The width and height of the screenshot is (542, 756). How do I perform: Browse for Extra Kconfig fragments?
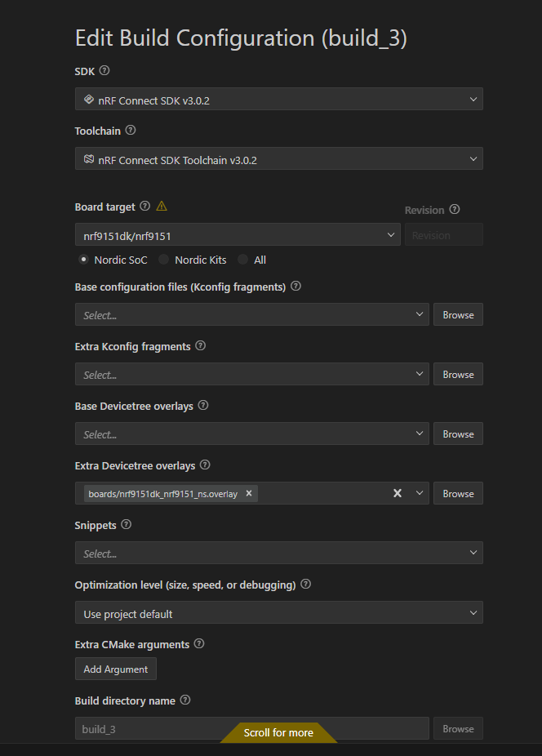click(x=458, y=374)
